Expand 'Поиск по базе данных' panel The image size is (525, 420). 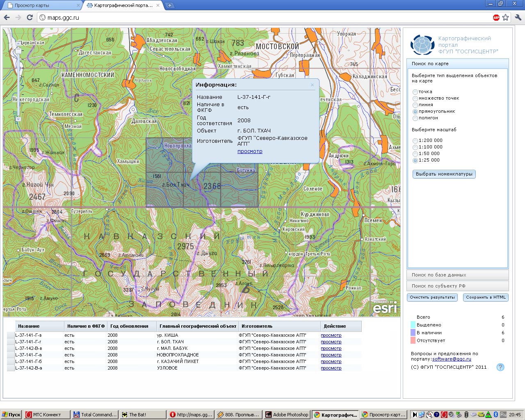click(457, 275)
